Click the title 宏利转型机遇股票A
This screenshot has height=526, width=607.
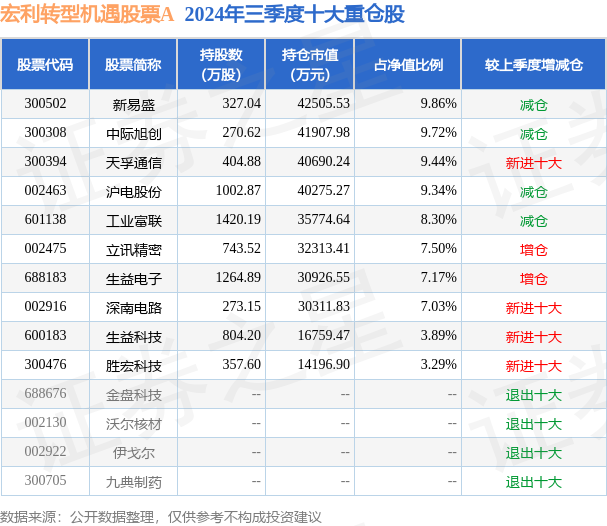[x=87, y=15]
